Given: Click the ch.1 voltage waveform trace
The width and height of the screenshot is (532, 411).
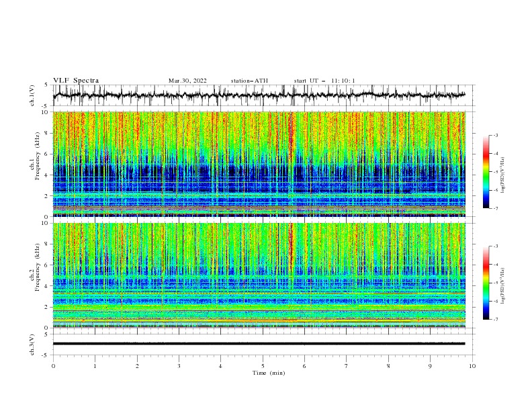Looking at the screenshot, I should point(259,95).
